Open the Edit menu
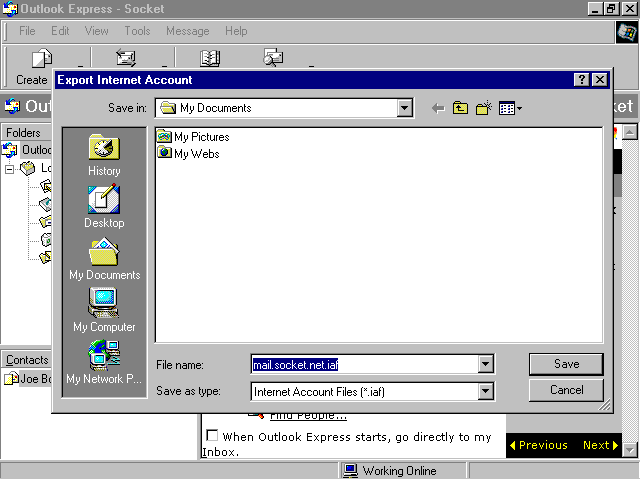 (60, 31)
